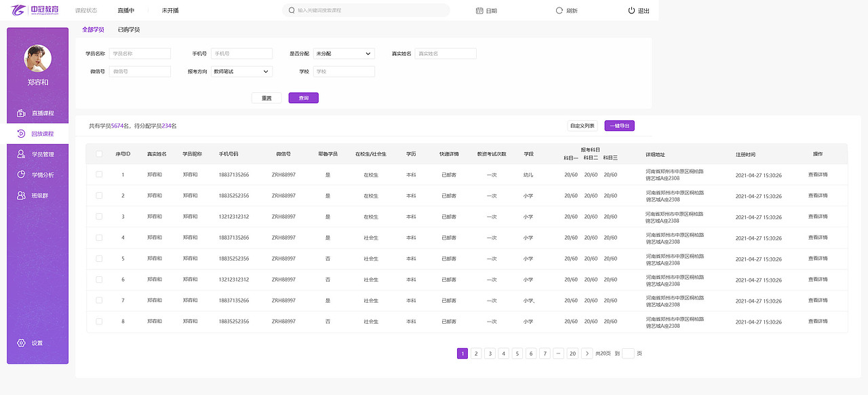Switch to 已购学员 tab
The image size is (868, 395).
(x=129, y=30)
